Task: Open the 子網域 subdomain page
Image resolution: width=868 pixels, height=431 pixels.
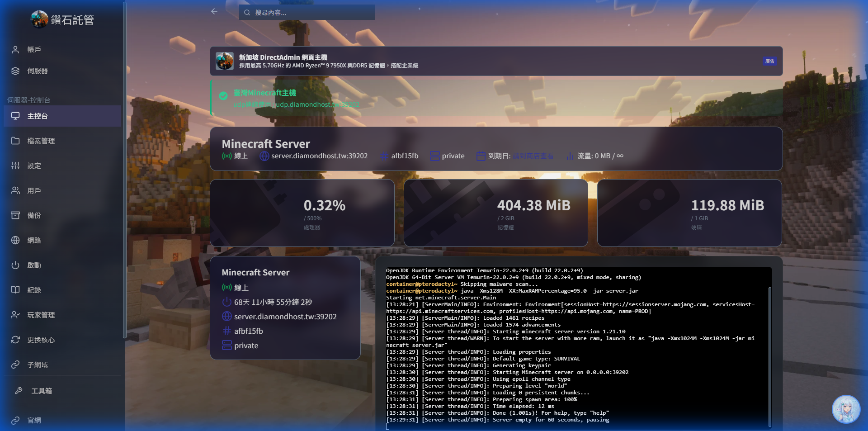Action: tap(37, 365)
